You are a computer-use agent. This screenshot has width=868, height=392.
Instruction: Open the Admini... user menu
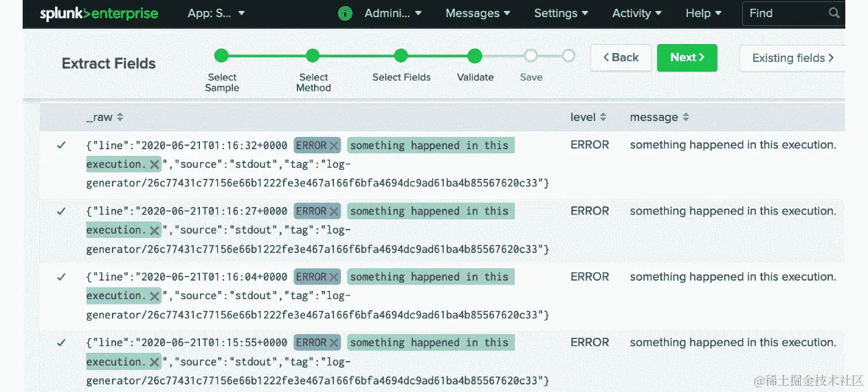coord(393,13)
